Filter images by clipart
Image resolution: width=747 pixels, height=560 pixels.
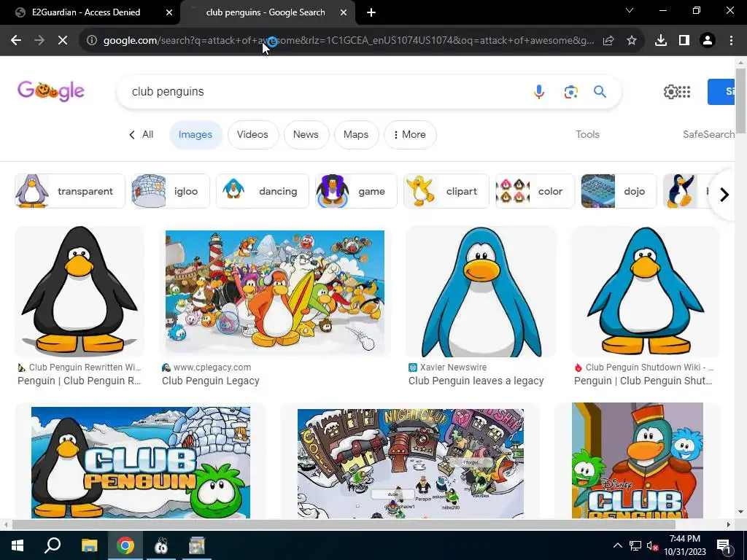446,191
